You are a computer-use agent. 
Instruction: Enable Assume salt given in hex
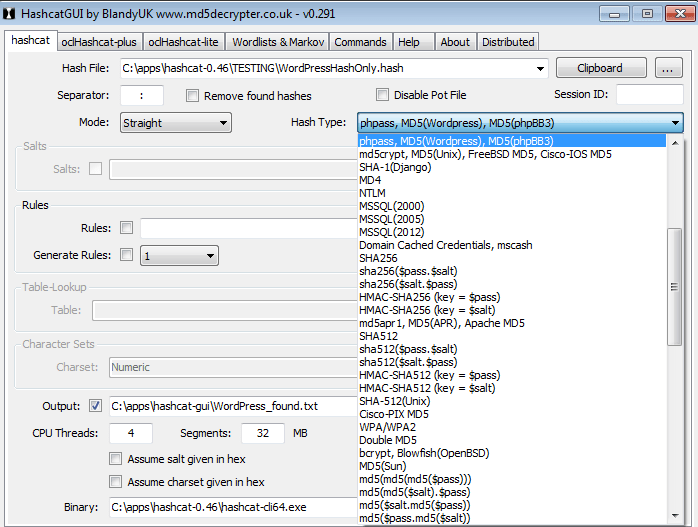116,459
